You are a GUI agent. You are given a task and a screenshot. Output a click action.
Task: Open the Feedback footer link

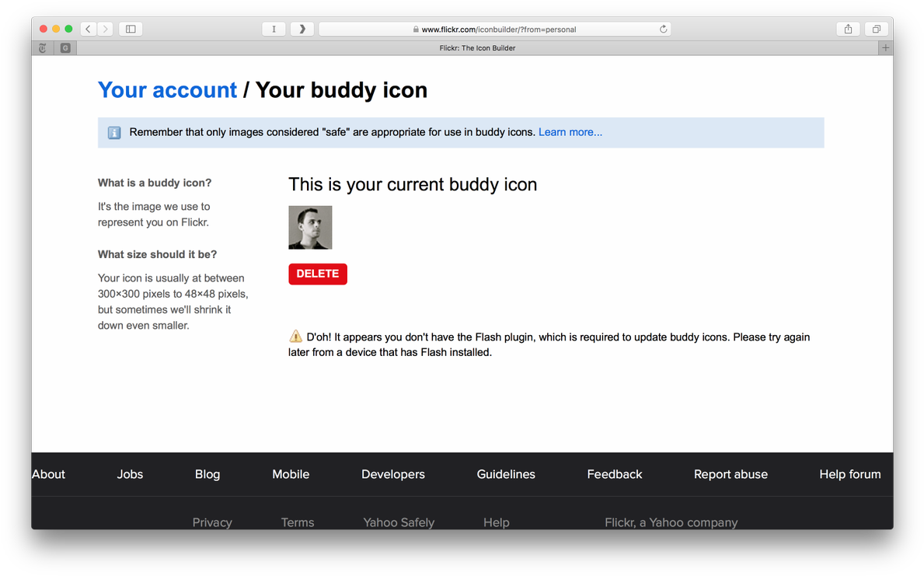coord(614,474)
